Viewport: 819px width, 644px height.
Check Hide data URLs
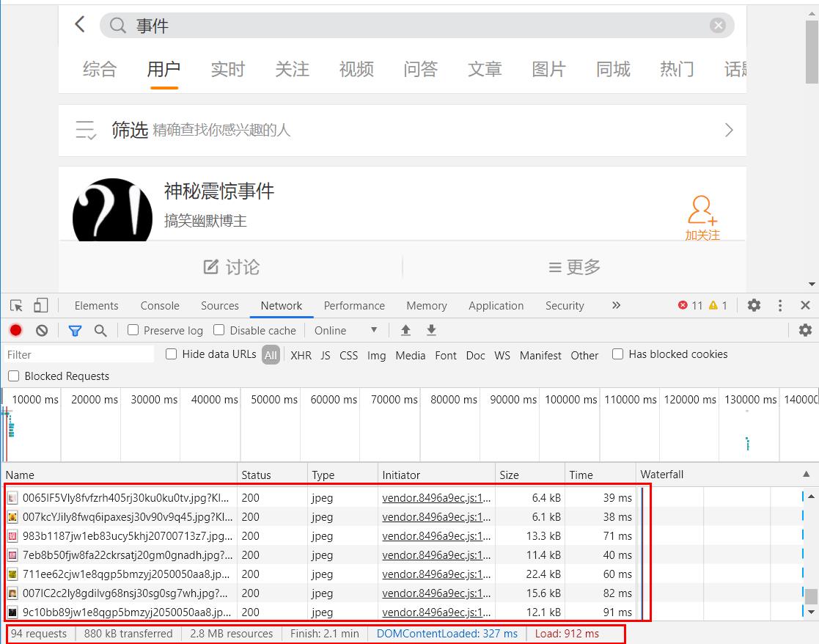(171, 354)
